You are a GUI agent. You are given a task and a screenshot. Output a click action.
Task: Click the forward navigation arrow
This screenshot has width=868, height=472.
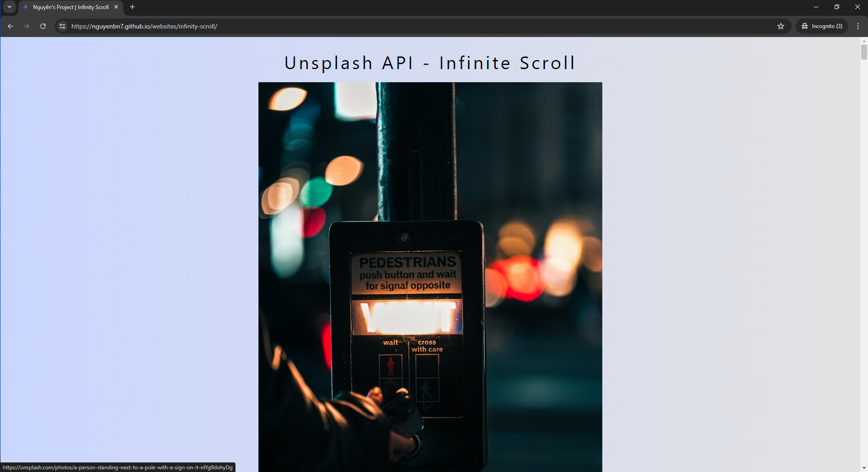[27, 26]
